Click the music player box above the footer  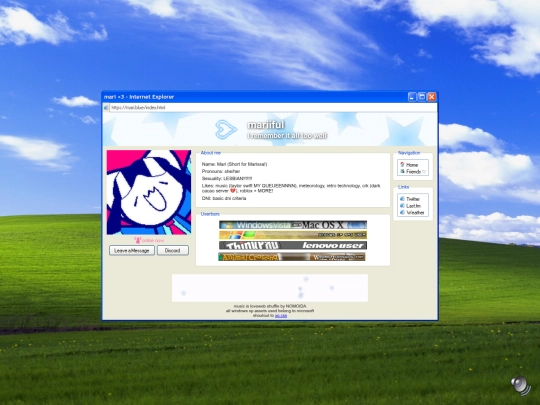pos(270,288)
